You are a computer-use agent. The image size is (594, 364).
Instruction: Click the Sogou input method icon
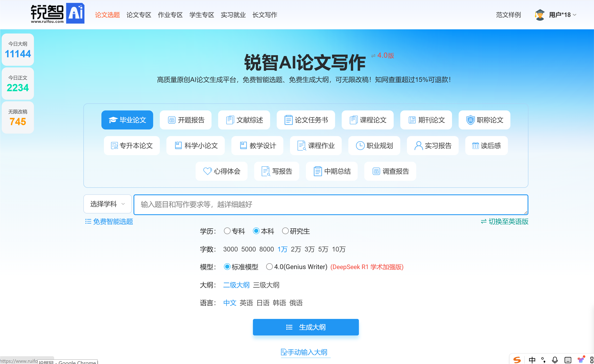[x=517, y=360]
